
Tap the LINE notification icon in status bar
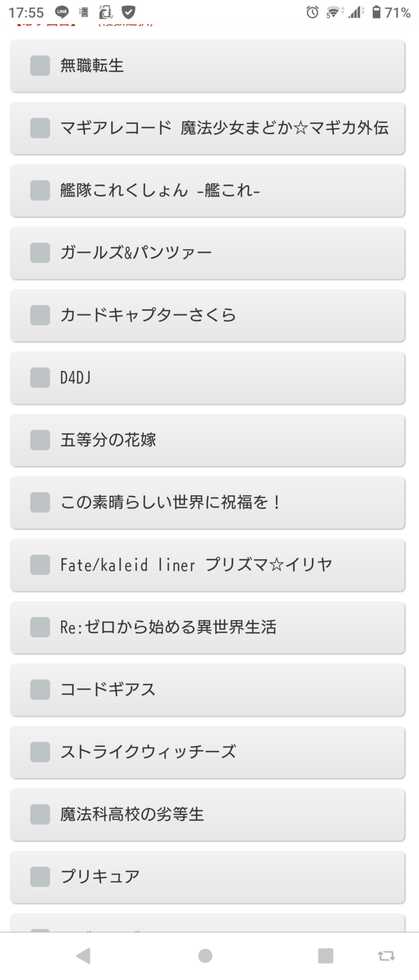(x=62, y=12)
